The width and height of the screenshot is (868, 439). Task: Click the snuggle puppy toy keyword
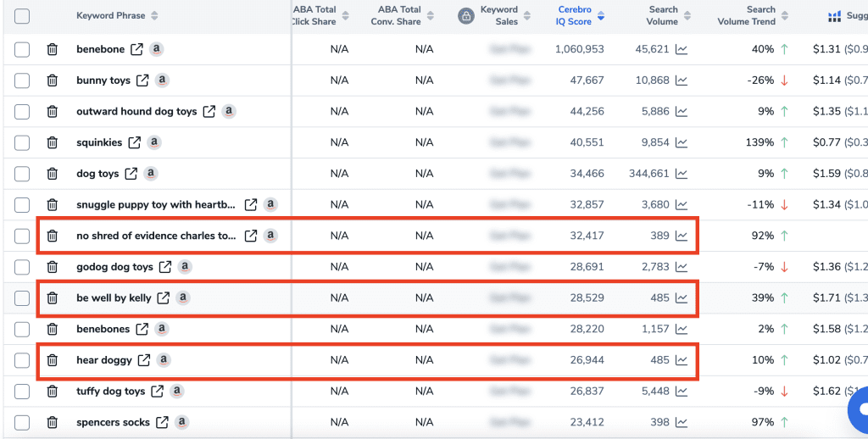[x=157, y=205]
